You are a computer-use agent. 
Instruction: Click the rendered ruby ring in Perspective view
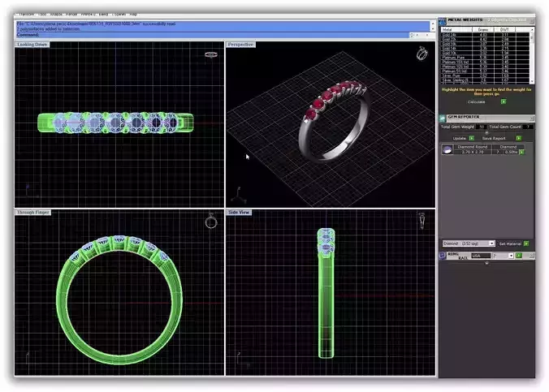coord(333,120)
